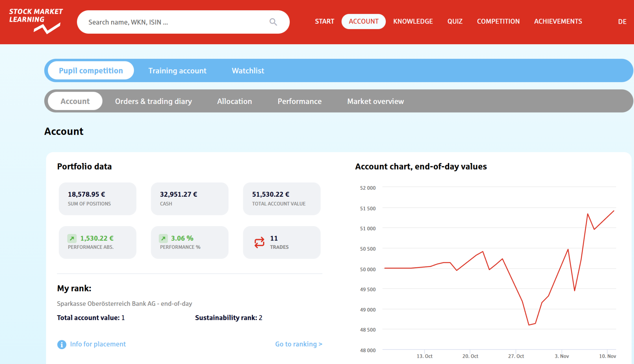Open the Quiz menu item
Image resolution: width=634 pixels, height=364 pixels.
tap(454, 21)
